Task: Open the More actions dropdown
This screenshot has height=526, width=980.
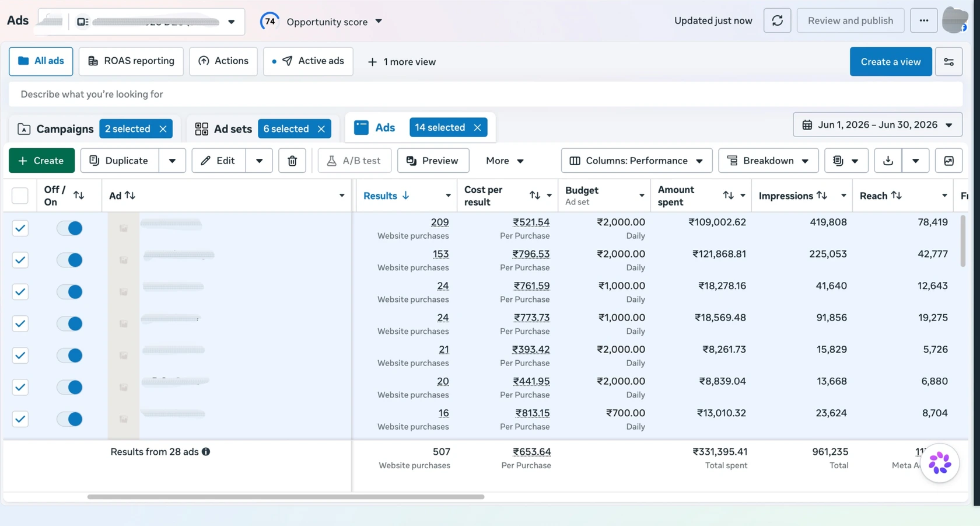Action: (505, 161)
